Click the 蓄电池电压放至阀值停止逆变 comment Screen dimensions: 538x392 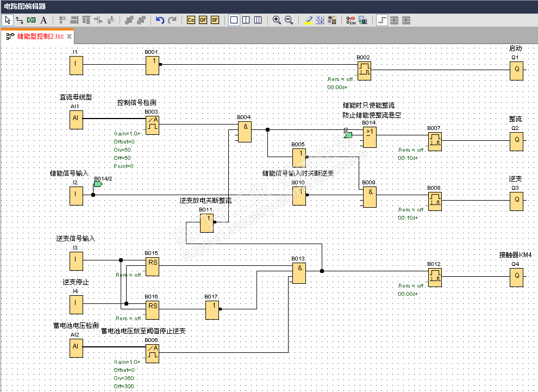point(143,331)
